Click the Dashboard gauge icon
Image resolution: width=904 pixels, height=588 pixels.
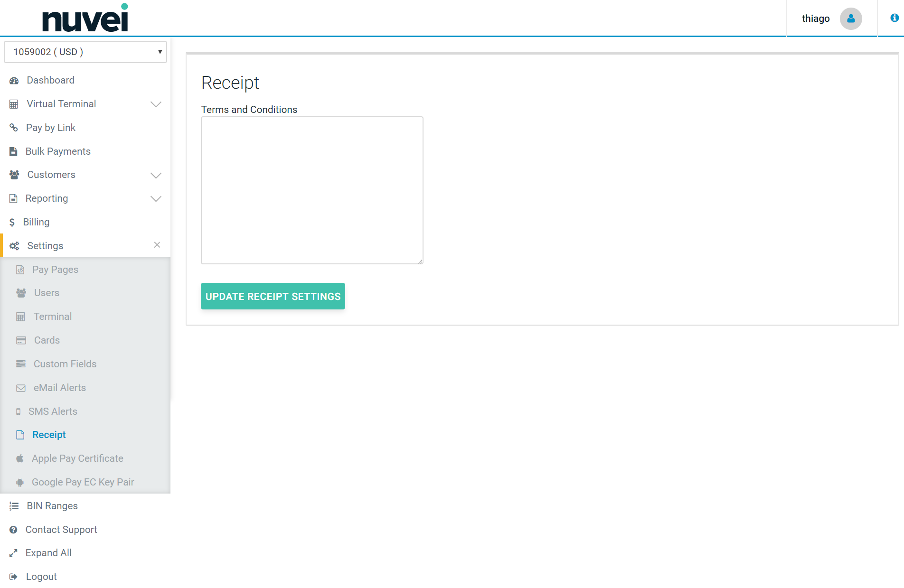click(x=14, y=81)
